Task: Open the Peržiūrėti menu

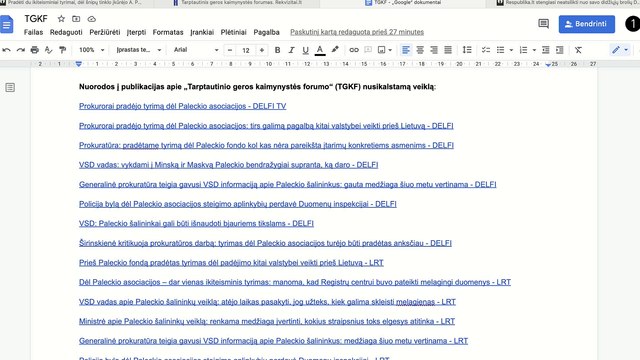Action: 105,32
